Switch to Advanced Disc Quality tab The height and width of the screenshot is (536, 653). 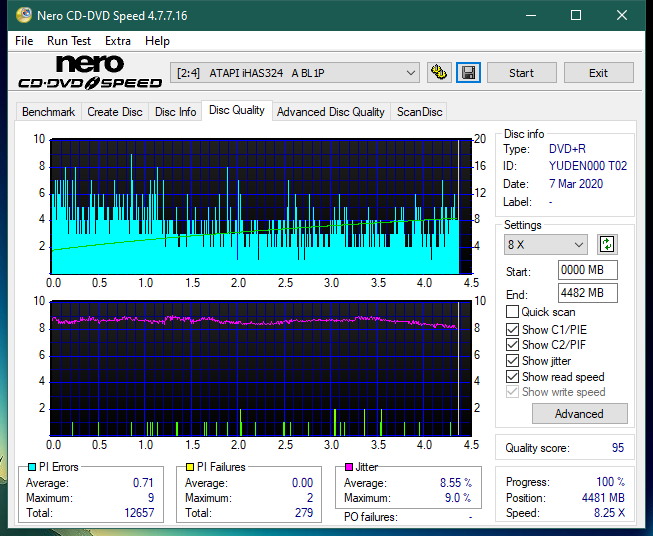click(x=331, y=112)
